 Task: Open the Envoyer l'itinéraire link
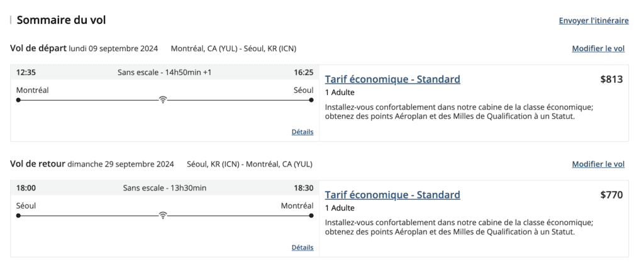click(594, 21)
